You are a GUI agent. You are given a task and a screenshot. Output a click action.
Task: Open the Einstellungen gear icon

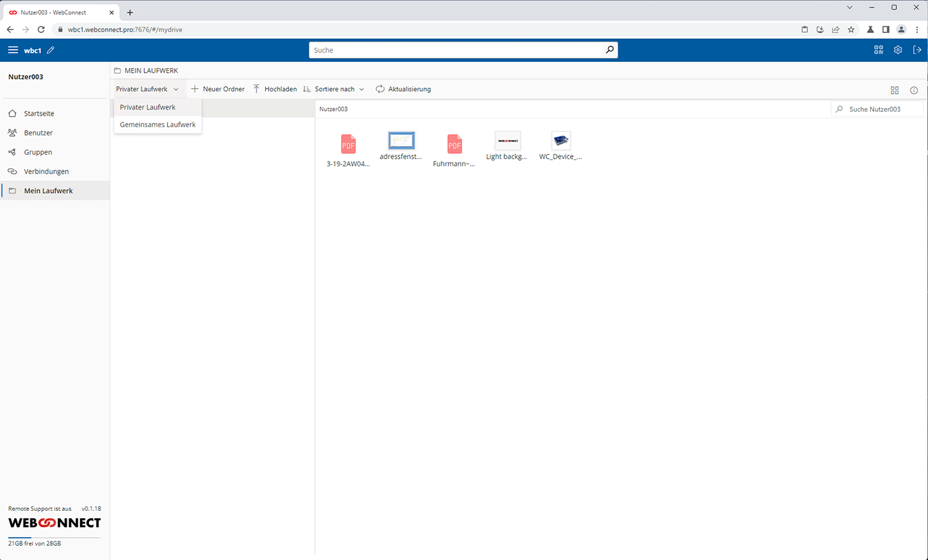click(x=898, y=49)
